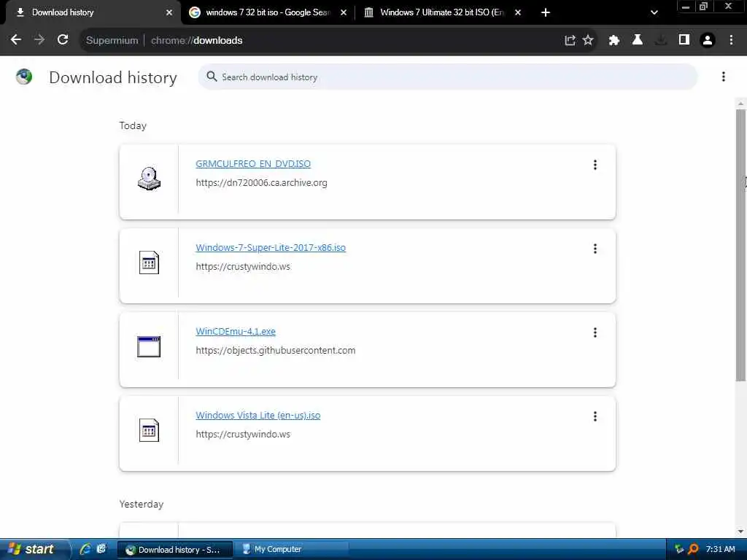Image resolution: width=747 pixels, height=560 pixels.
Task: Open the extensions puzzle icon
Action: tap(614, 41)
